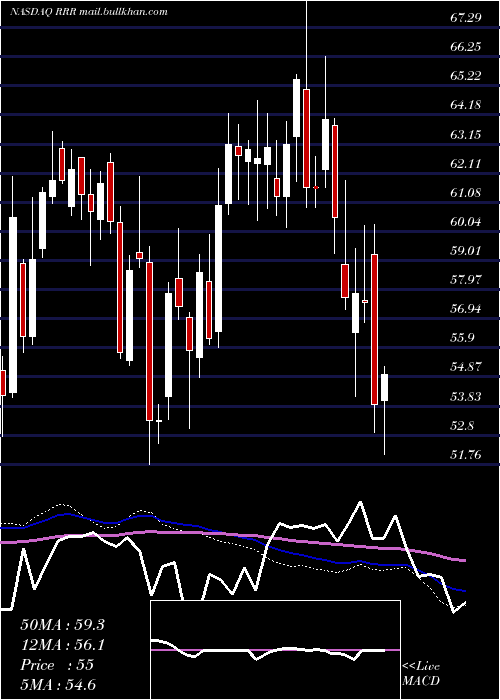This screenshot has width=500, height=700.
Task: Click the 12MA : 56.1 readout
Action: tap(62, 645)
